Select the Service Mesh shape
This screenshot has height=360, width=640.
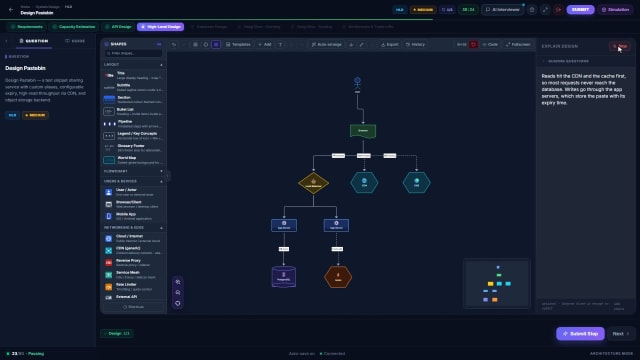133,275
